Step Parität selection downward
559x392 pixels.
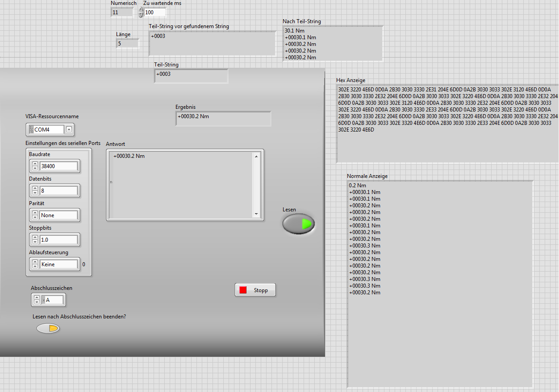35,218
